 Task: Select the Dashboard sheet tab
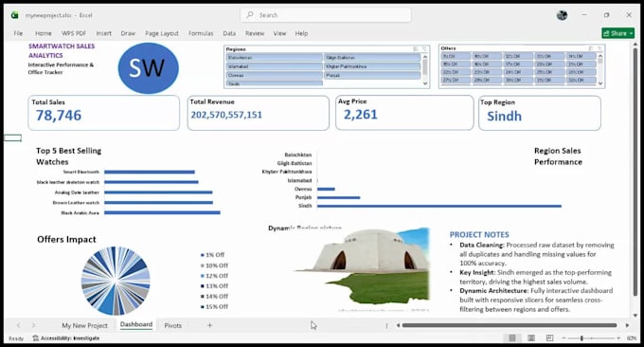136,324
